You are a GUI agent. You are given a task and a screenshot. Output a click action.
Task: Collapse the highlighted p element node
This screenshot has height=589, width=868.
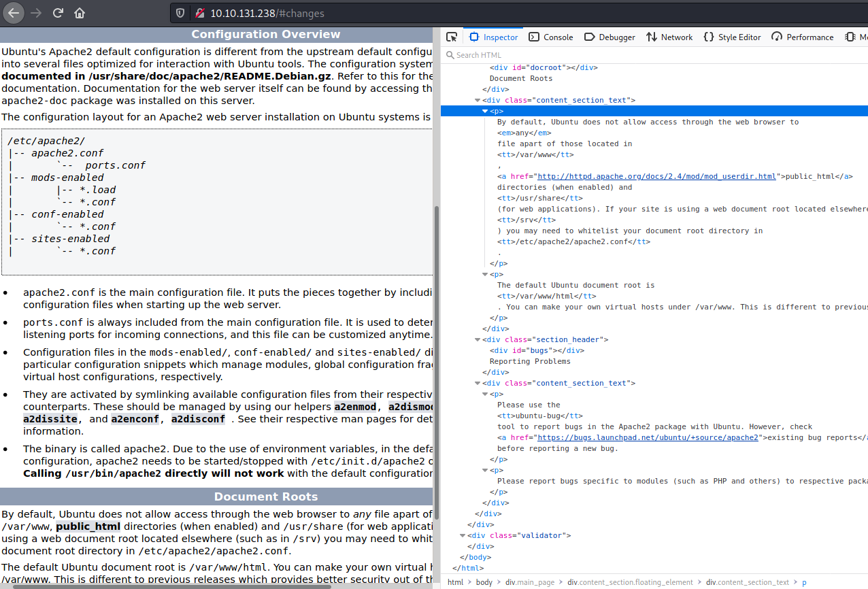pyautogui.click(x=485, y=111)
